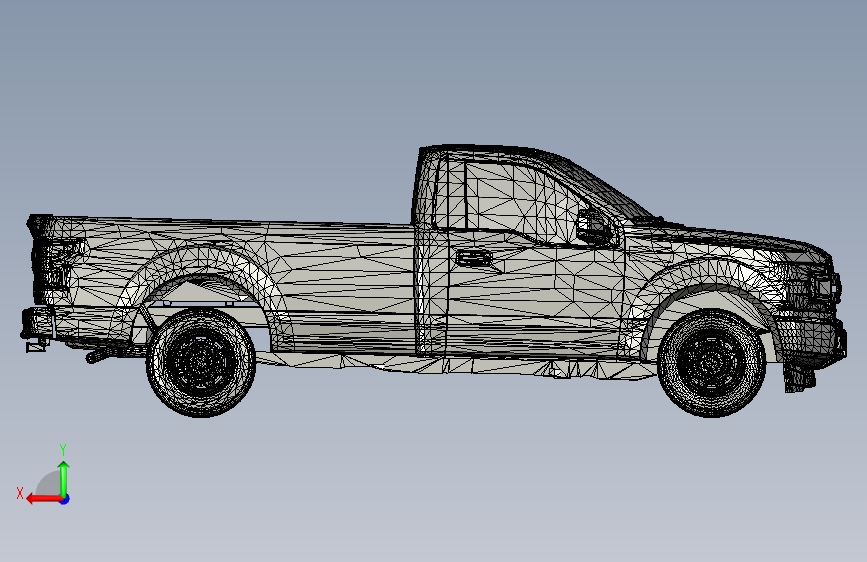
Task: Click the blue Z axis dot of triad
Action: (65, 499)
